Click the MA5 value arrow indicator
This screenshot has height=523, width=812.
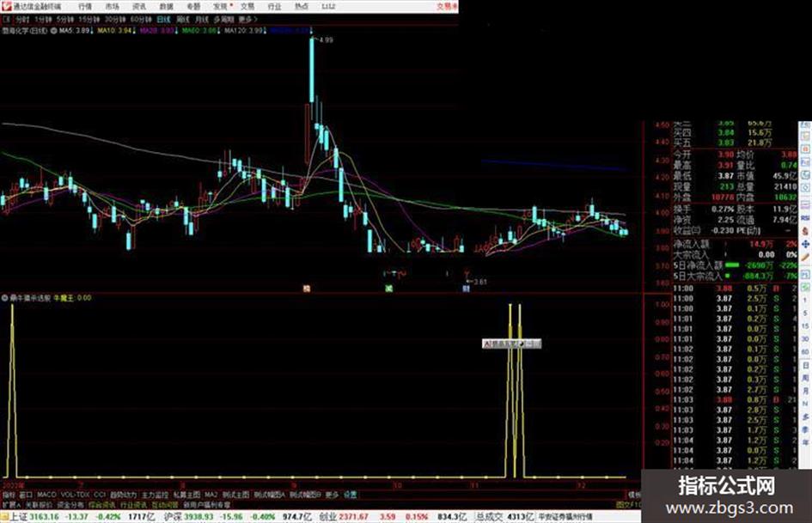[92, 31]
